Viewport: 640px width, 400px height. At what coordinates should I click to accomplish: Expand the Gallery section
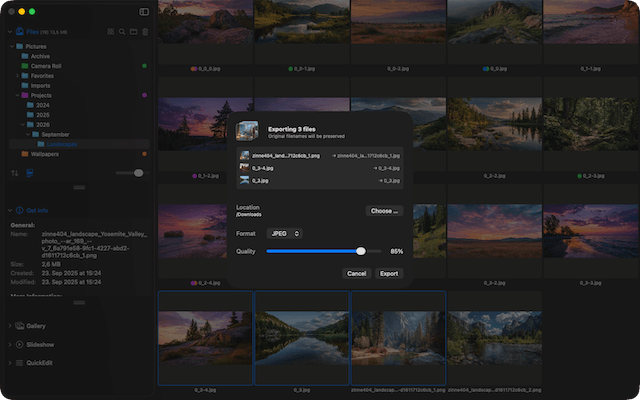pos(9,326)
